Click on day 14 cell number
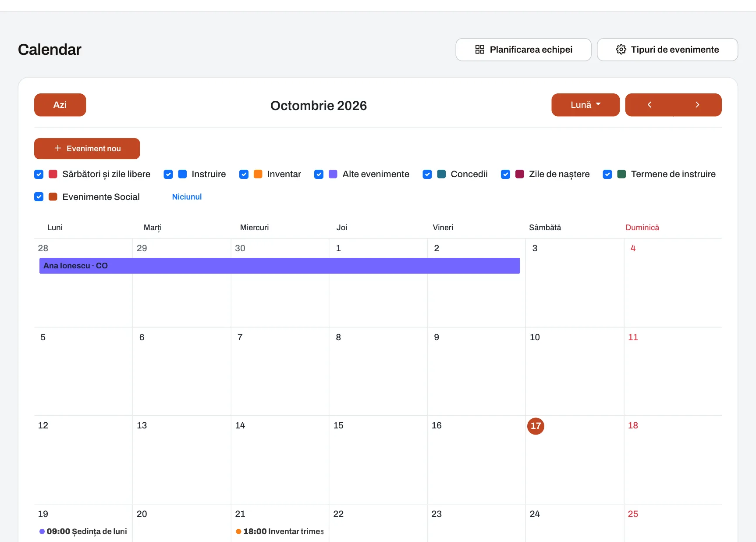Screen dimensions: 756x542 tap(240, 425)
